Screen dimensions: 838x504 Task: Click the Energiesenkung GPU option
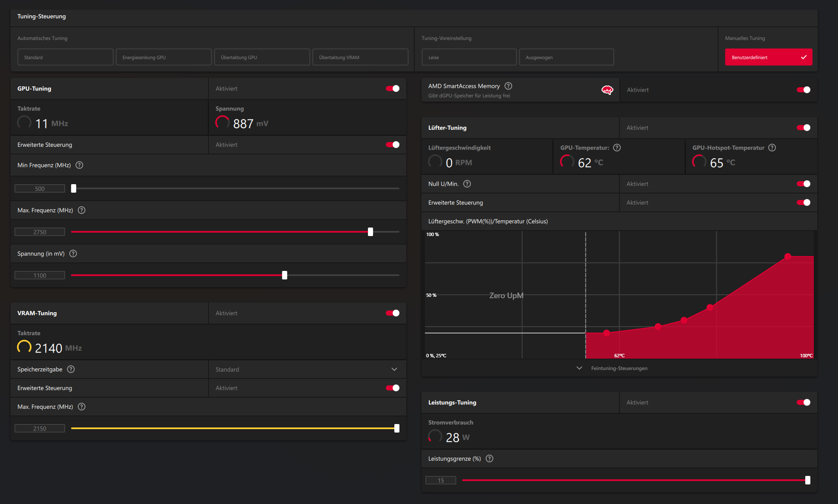click(x=163, y=57)
